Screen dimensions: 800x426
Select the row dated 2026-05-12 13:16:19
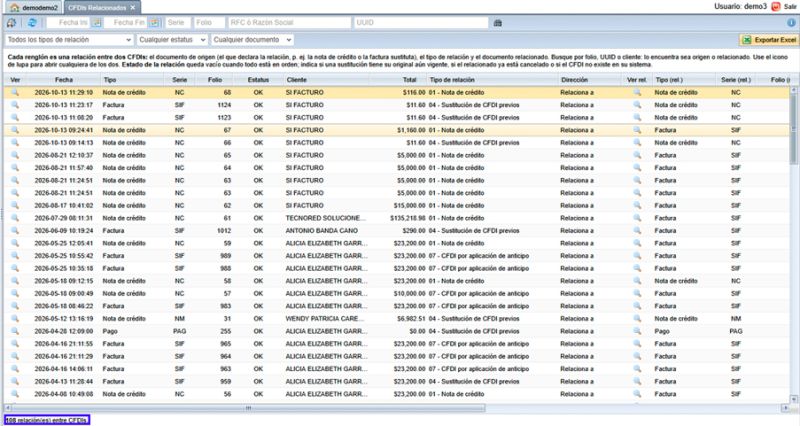(x=397, y=318)
